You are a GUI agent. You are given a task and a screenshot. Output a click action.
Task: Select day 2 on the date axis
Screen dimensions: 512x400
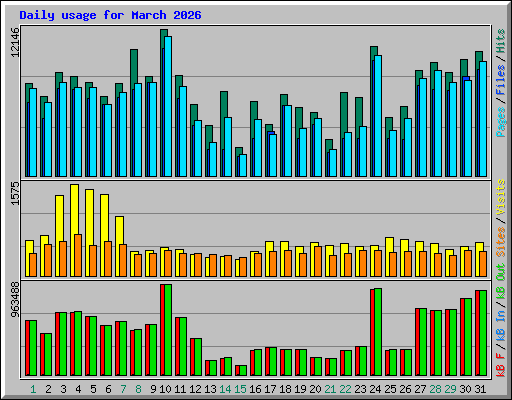tap(48, 389)
